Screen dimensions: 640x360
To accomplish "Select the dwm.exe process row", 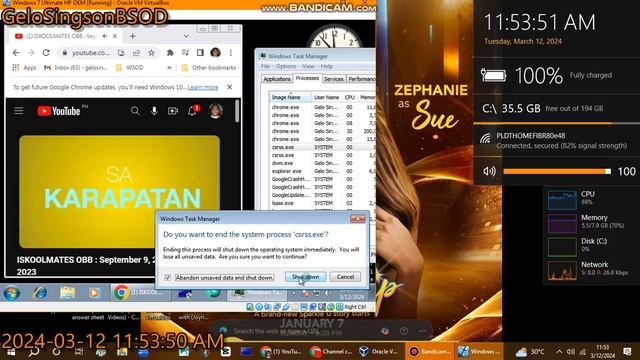I will 322,163.
